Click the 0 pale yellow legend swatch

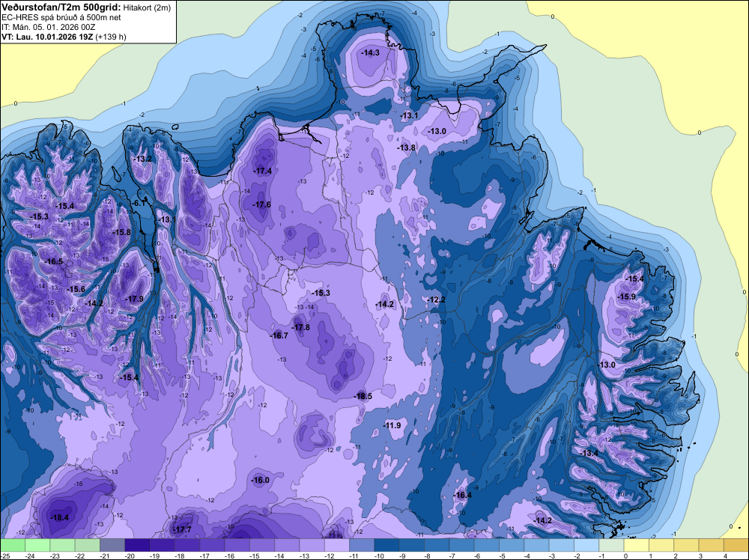[636, 545]
